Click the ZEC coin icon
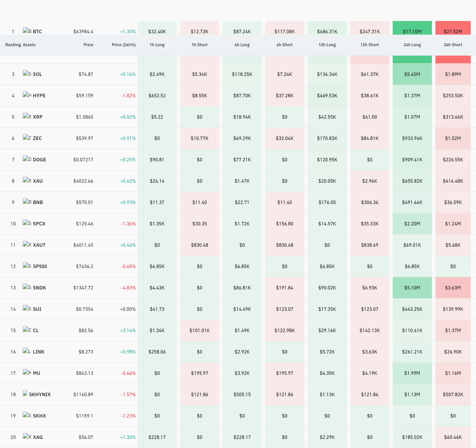476x448 pixels. click(27, 137)
